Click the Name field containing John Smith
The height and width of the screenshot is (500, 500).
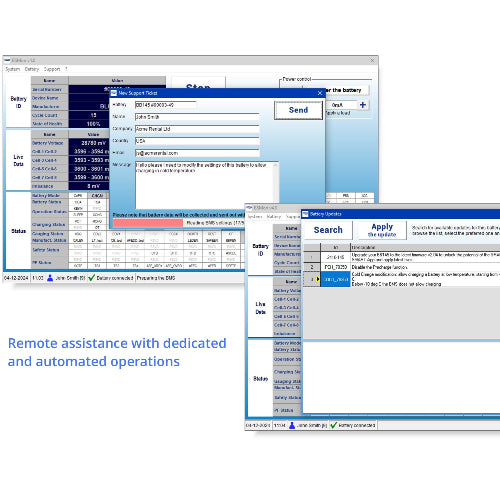(197, 117)
